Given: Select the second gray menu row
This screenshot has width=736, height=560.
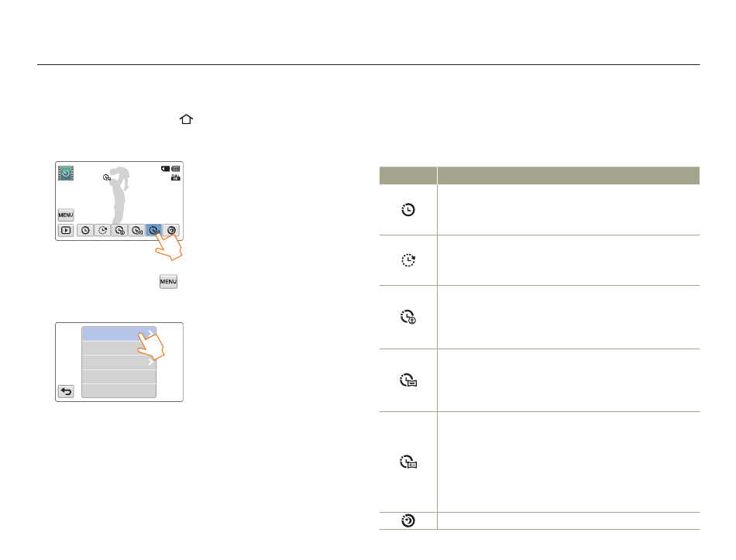Looking at the screenshot, I should [x=119, y=349].
